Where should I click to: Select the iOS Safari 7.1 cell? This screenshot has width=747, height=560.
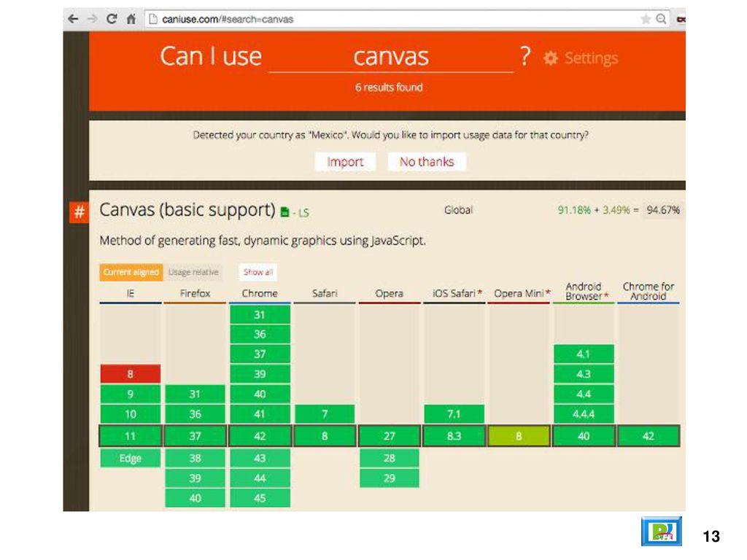[x=454, y=414]
